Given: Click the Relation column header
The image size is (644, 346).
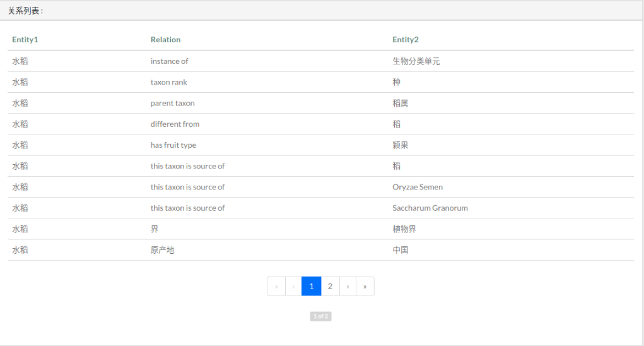Looking at the screenshot, I should (165, 39).
